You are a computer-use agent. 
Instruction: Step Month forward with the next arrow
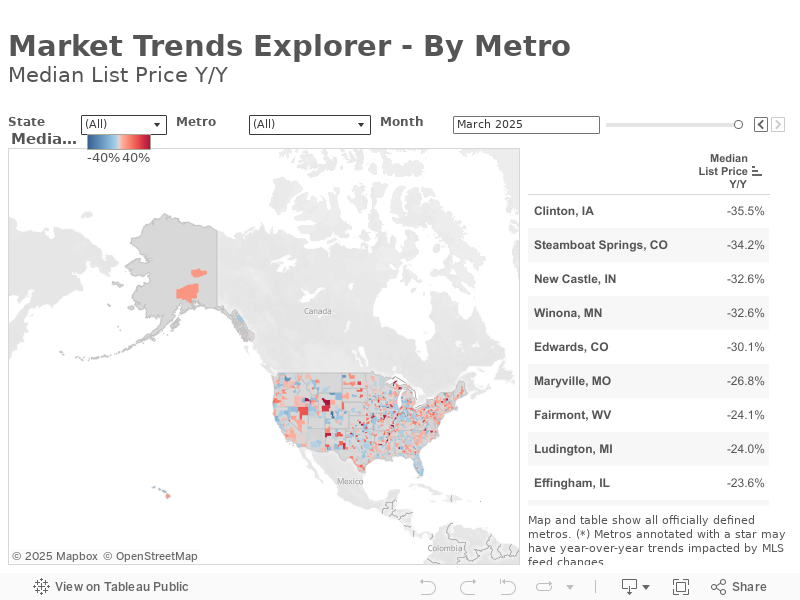[x=778, y=125]
